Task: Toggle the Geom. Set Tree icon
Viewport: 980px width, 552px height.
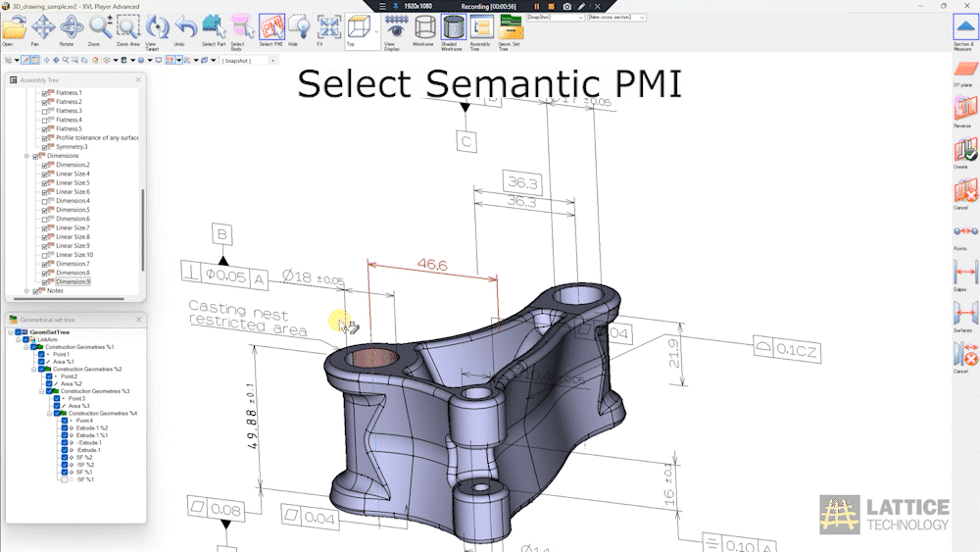Action: pyautogui.click(x=510, y=28)
